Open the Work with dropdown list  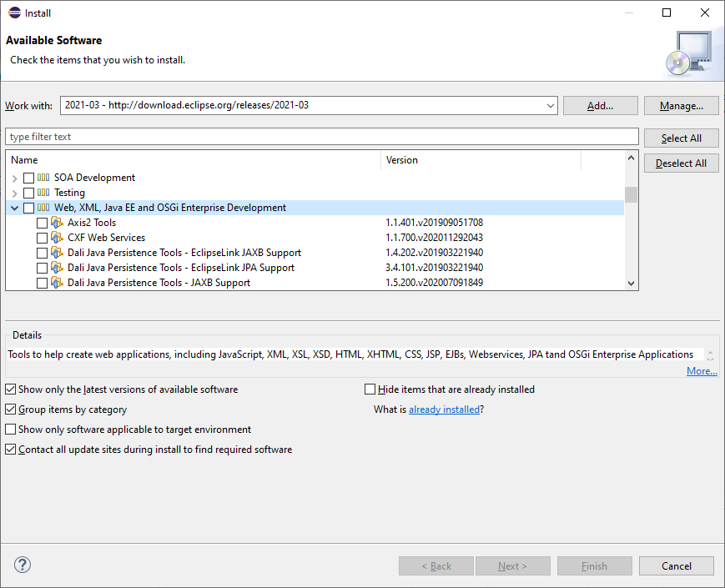click(x=550, y=106)
